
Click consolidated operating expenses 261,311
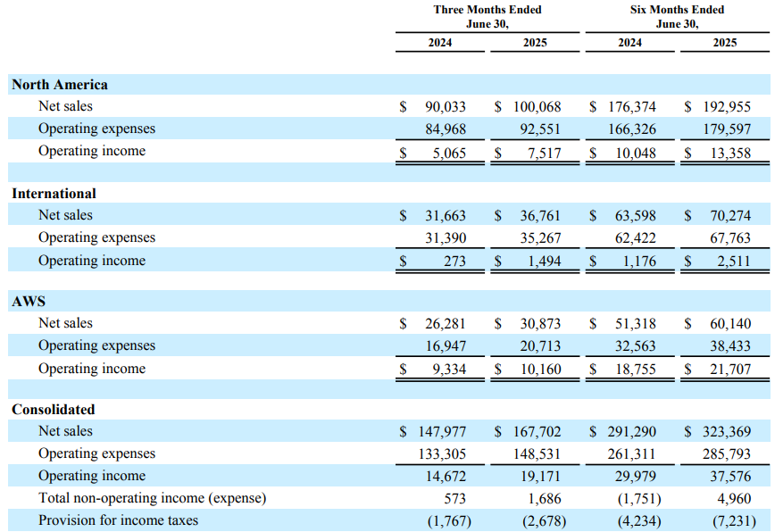pyautogui.click(x=631, y=454)
